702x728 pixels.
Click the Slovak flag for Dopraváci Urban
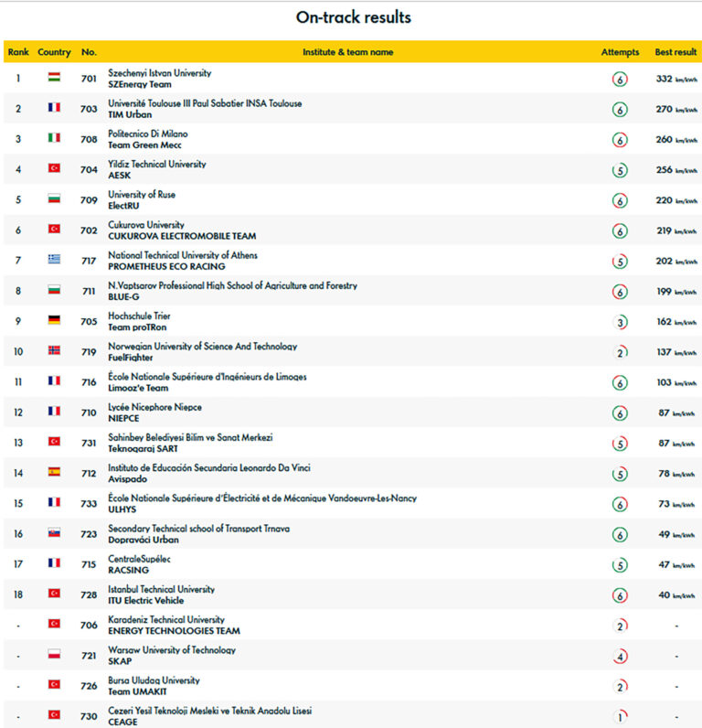pos(54,533)
